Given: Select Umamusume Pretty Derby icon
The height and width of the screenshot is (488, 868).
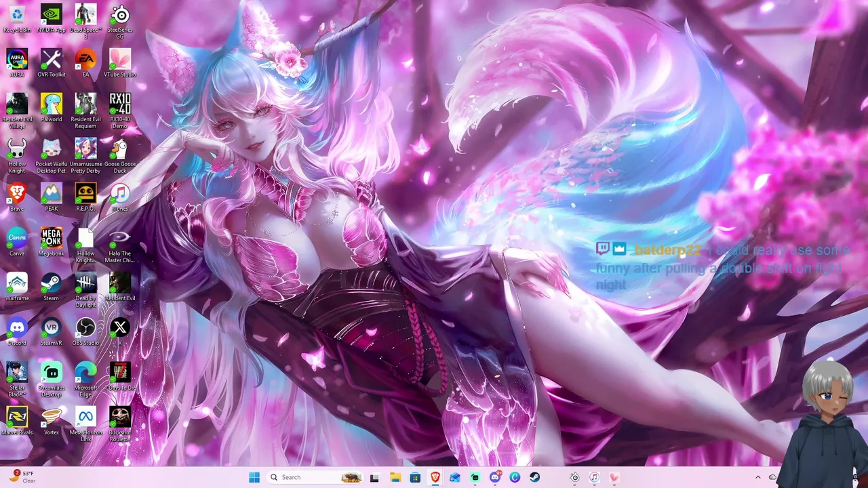Looking at the screenshot, I should (85, 156).
